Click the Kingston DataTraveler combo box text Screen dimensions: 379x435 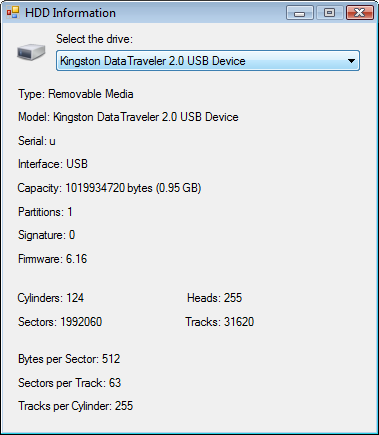[153, 61]
